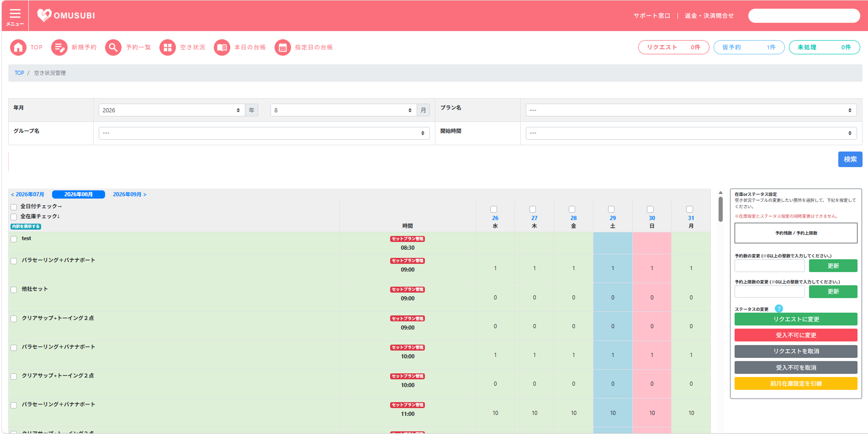Open the 空き状況 grid icon
Viewport: 868px width, 435px height.
[168, 47]
